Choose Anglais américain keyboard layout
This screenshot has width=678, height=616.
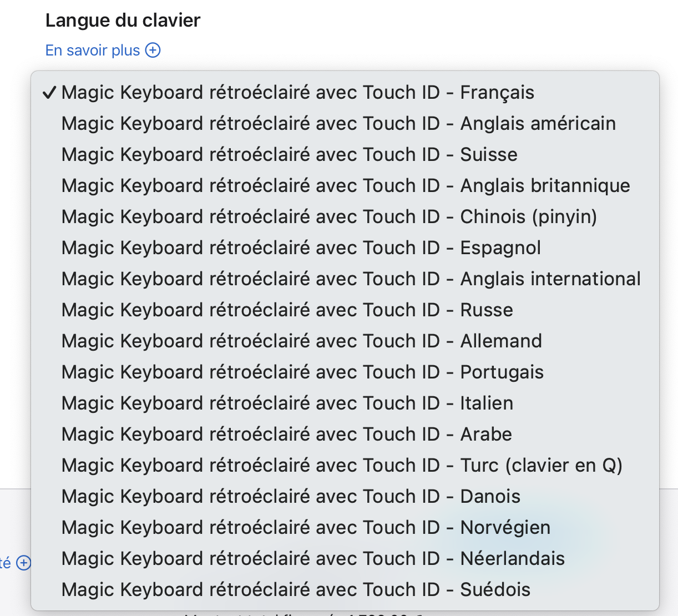[x=338, y=123]
